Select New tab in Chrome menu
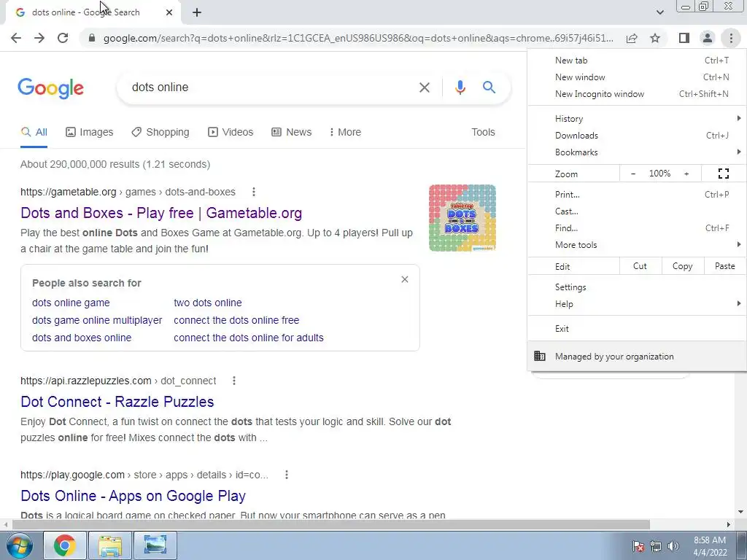Screen dimensions: 747x560 [x=637, y=61]
